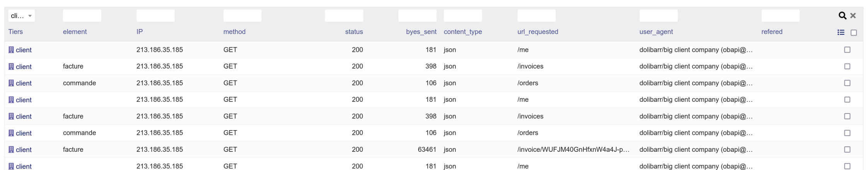868x170 pixels.
Task: Sort by url_requested column header
Action: pyautogui.click(x=537, y=32)
